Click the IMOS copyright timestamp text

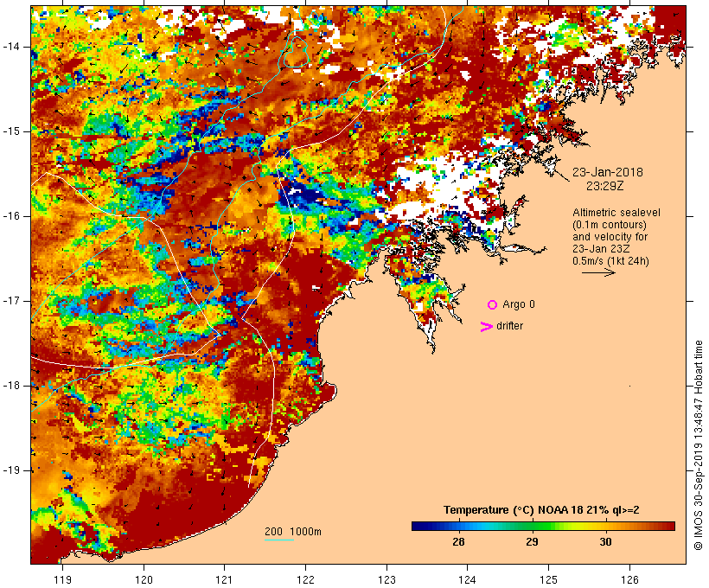tap(698, 445)
